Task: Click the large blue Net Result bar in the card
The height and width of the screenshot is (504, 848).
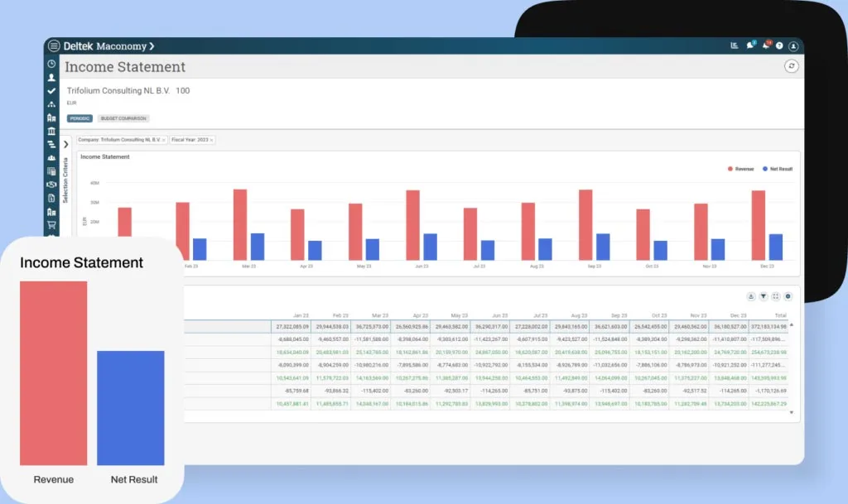Action: click(x=130, y=408)
